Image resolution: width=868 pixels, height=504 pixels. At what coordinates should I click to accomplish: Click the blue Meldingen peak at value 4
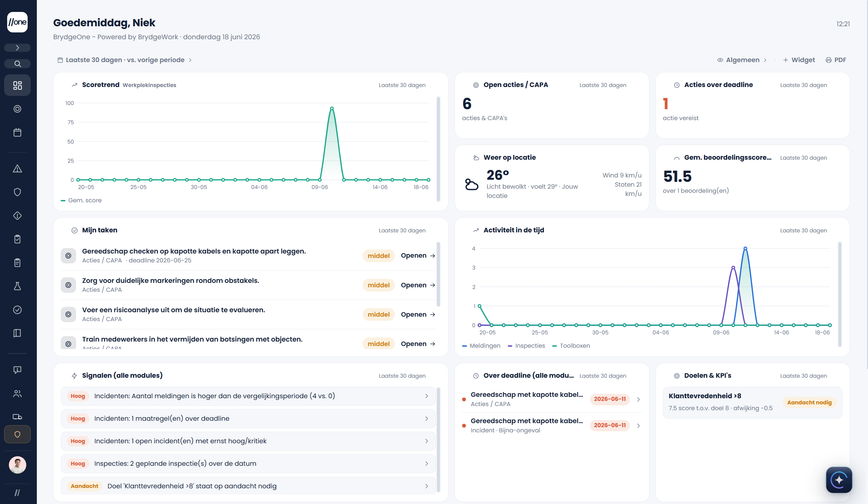[x=745, y=248]
